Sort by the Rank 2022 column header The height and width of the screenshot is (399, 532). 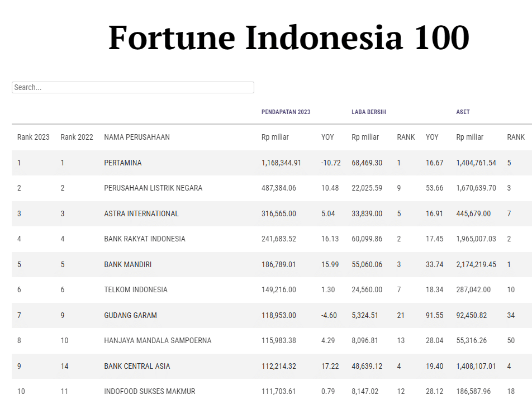point(77,137)
